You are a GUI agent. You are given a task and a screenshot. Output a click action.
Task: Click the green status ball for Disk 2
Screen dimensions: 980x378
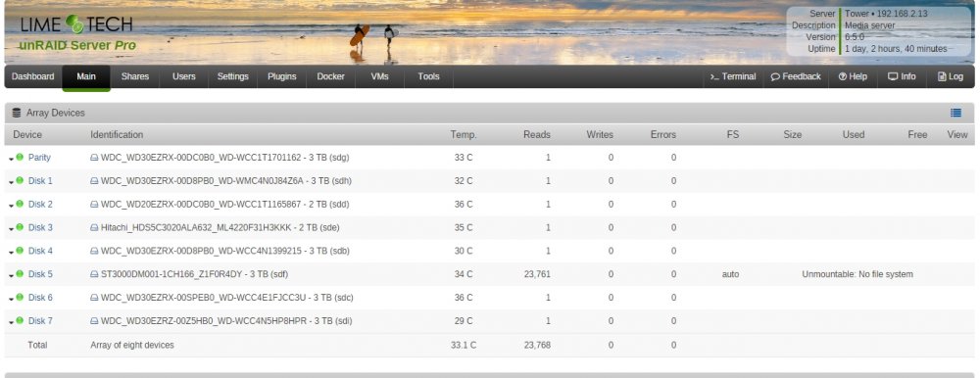click(x=20, y=204)
